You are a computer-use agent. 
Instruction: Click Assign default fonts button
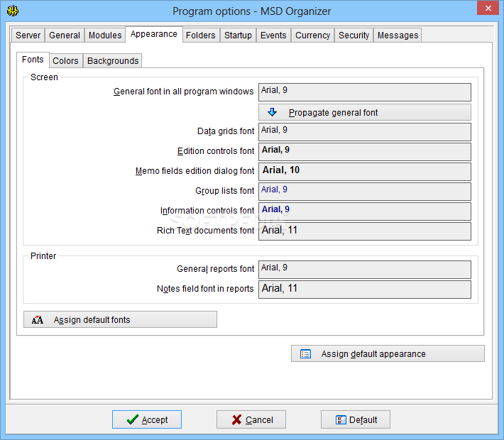[x=120, y=319]
